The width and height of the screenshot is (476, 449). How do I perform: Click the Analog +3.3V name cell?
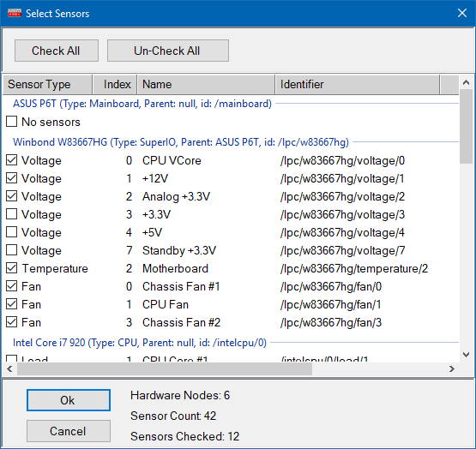(177, 196)
